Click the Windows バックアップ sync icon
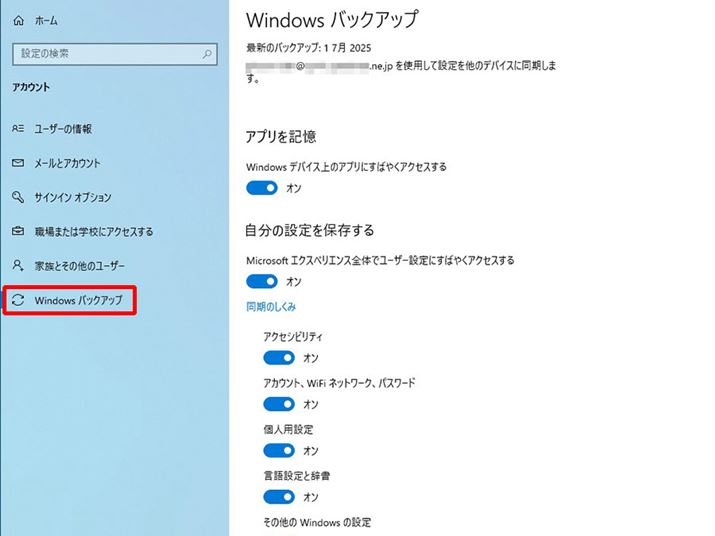 (18, 300)
